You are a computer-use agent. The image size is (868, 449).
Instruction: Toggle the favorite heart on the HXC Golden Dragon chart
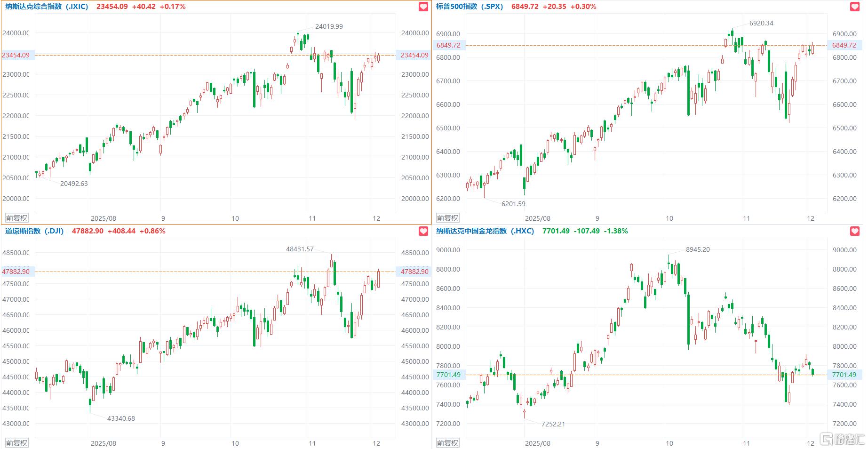(855, 231)
